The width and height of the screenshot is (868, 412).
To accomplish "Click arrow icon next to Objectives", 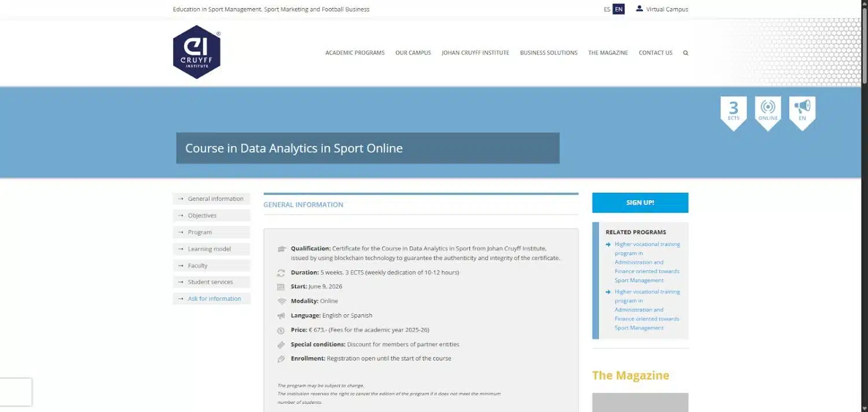I will pos(181,215).
